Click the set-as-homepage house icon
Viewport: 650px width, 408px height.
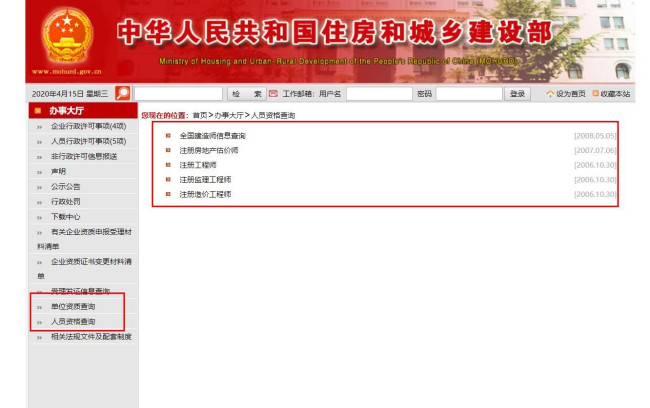click(x=549, y=94)
